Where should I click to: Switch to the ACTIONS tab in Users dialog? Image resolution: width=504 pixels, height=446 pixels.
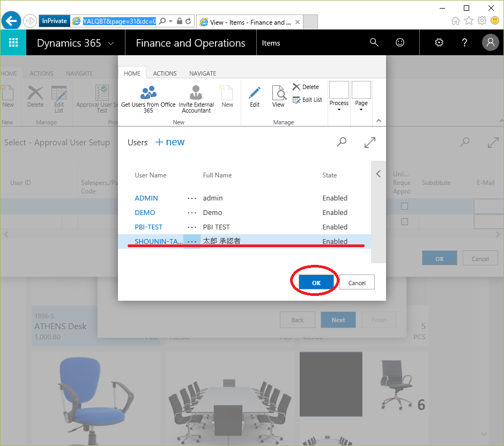tap(165, 73)
